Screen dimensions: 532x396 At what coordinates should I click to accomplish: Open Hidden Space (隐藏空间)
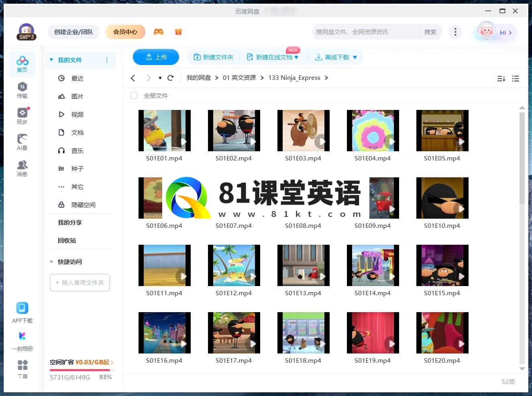(77, 205)
